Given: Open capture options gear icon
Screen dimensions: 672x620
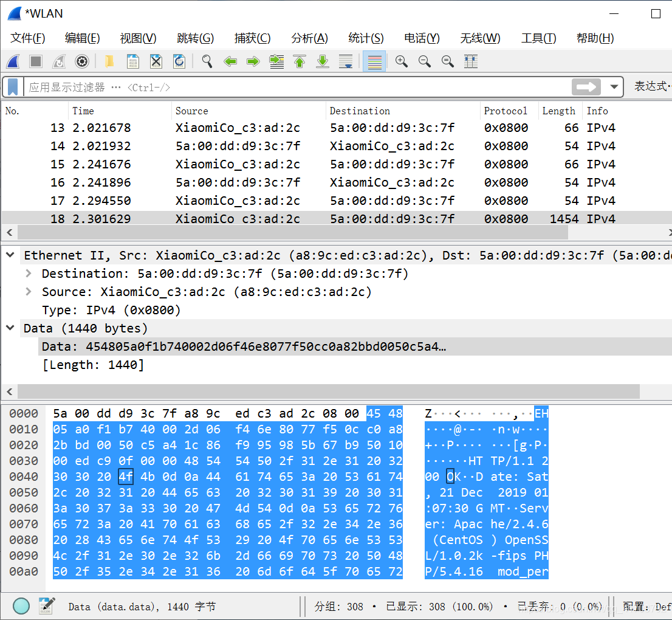Looking at the screenshot, I should (82, 62).
